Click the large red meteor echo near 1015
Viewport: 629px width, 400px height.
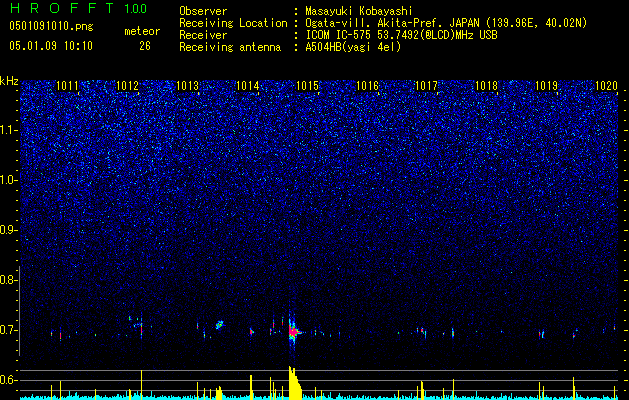click(x=294, y=332)
